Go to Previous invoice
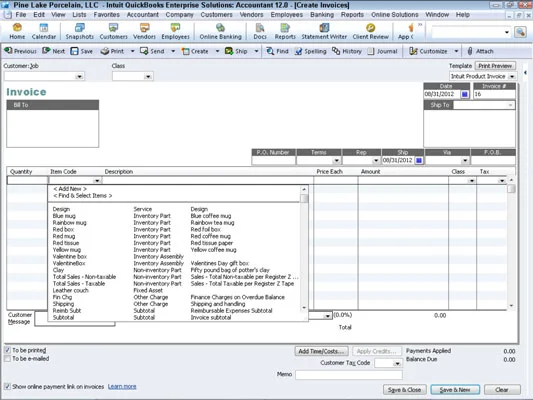The image size is (533, 400). 20,51
